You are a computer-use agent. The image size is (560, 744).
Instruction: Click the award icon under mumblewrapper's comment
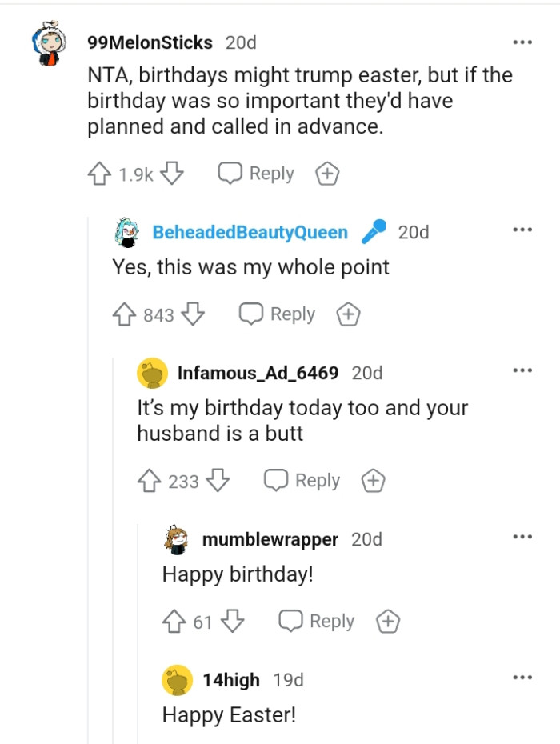[387, 622]
